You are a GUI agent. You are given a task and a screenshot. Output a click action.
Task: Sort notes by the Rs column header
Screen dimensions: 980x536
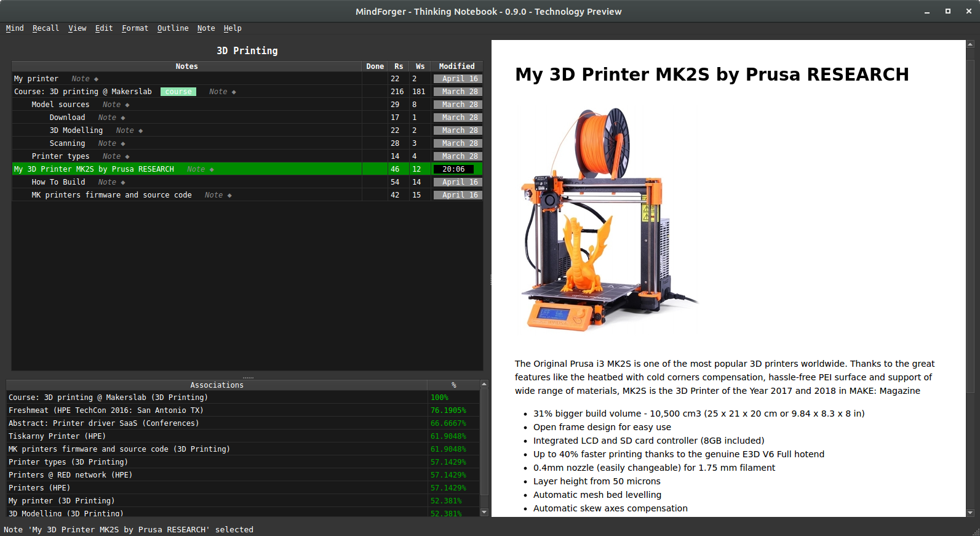click(399, 66)
